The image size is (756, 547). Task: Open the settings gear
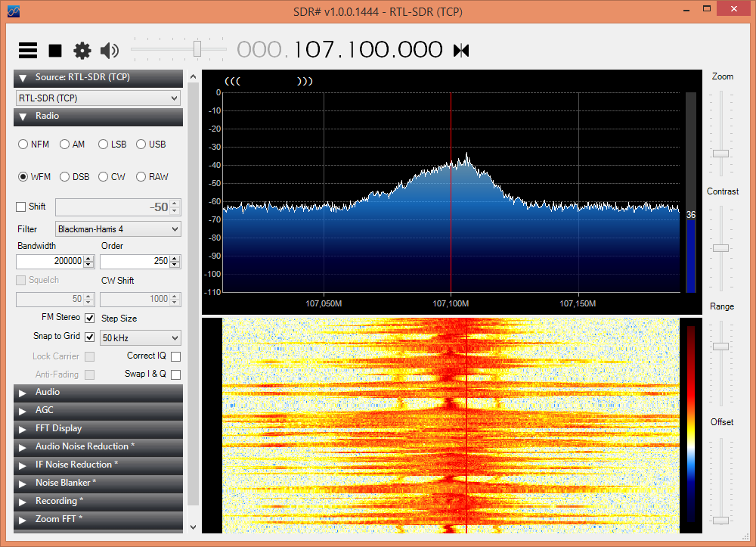tap(82, 50)
